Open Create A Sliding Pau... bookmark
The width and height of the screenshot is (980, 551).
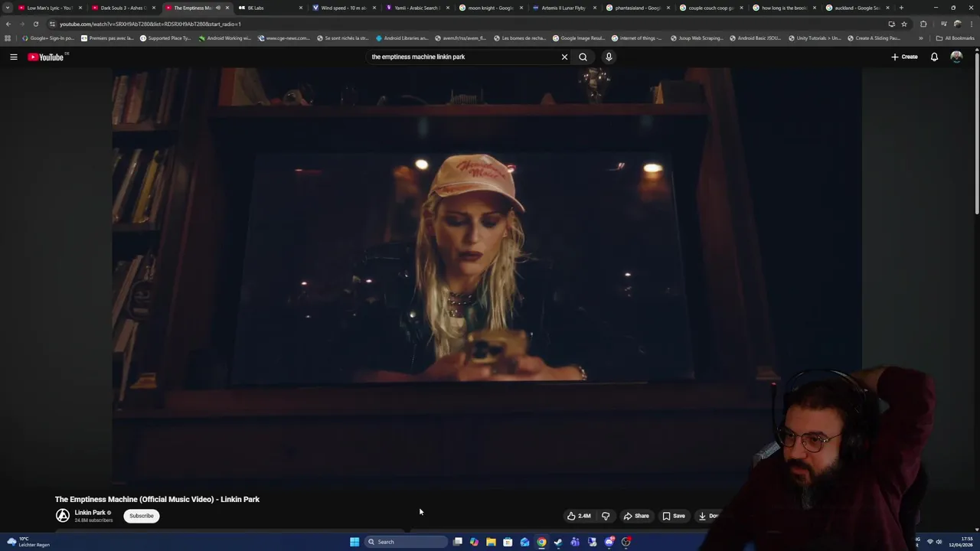[x=874, y=37]
